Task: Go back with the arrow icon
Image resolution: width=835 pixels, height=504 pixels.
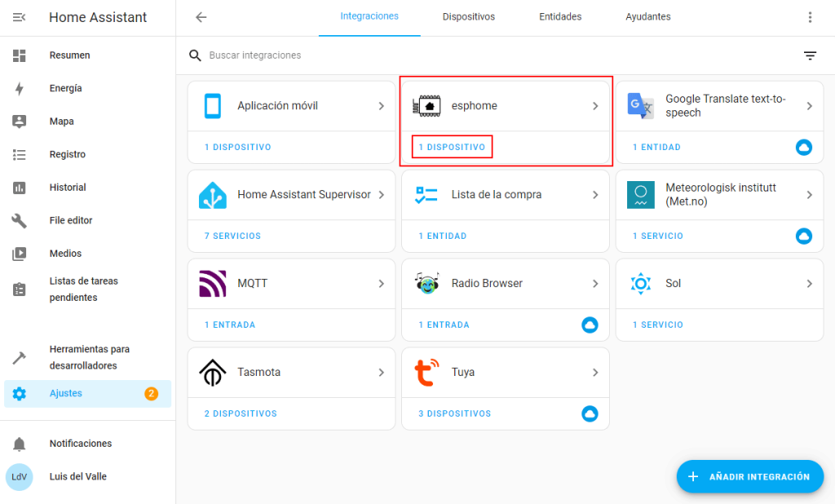Action: tap(201, 17)
